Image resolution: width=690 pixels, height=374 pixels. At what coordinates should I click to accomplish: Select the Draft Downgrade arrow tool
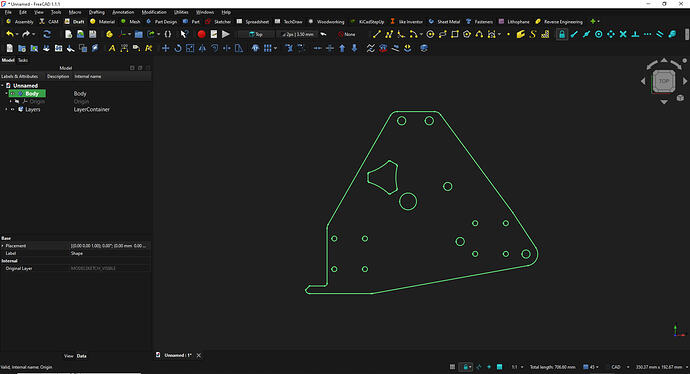(x=354, y=48)
